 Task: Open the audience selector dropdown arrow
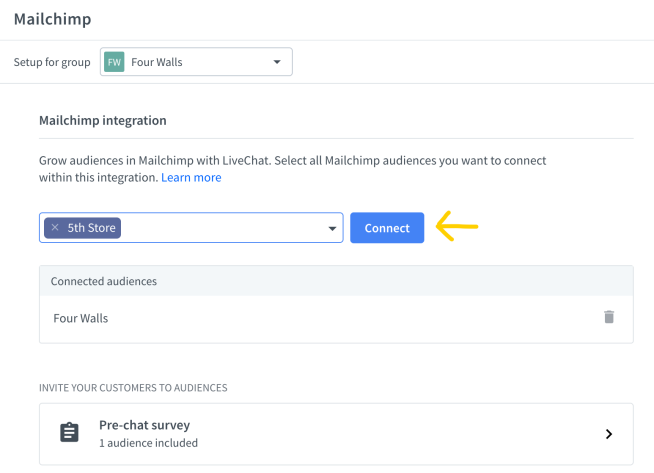(332, 229)
